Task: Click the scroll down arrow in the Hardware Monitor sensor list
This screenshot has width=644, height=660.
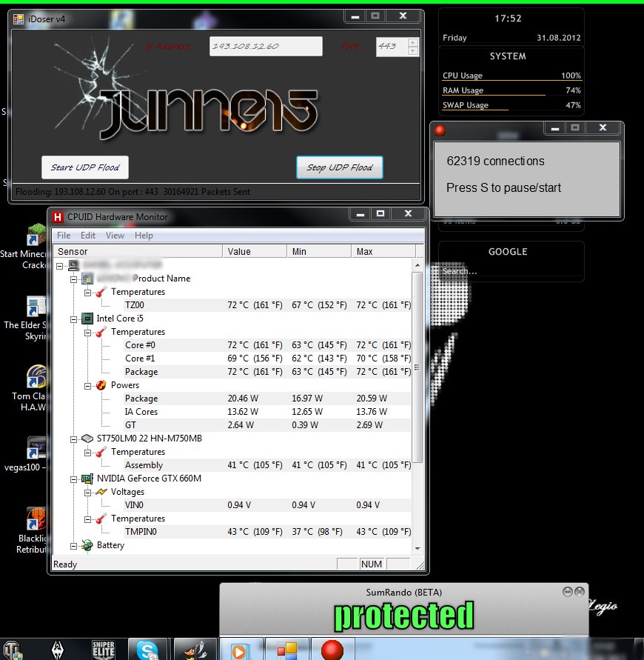Action: tap(417, 548)
